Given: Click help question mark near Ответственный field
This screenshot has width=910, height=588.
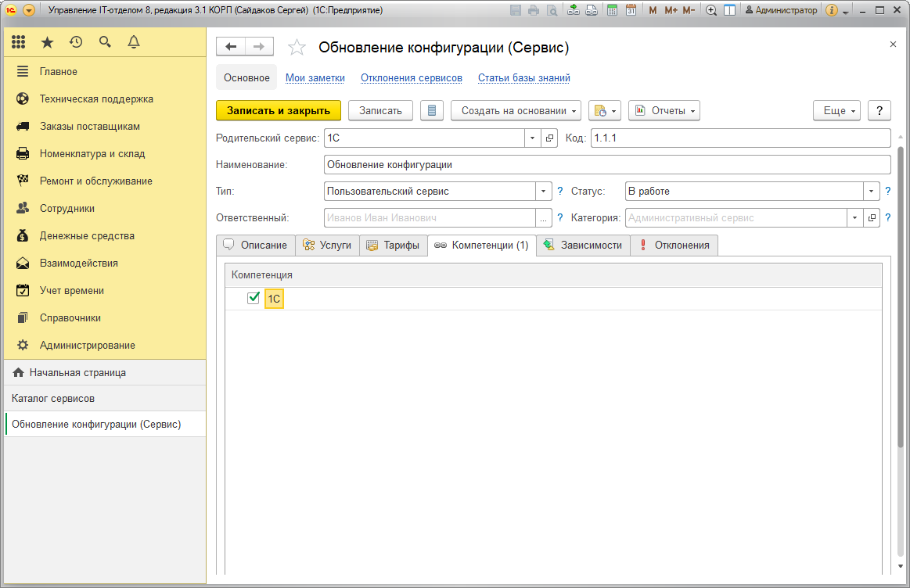Looking at the screenshot, I should click(560, 218).
